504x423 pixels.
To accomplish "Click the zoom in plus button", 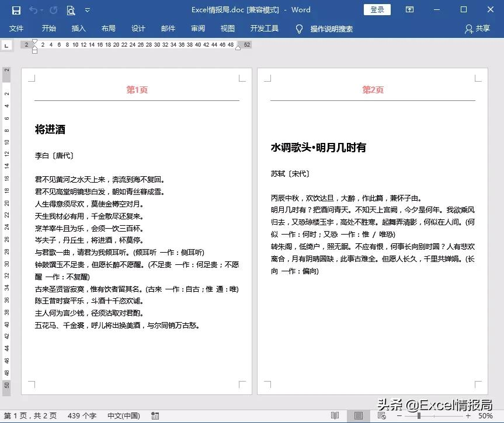I will (x=468, y=416).
